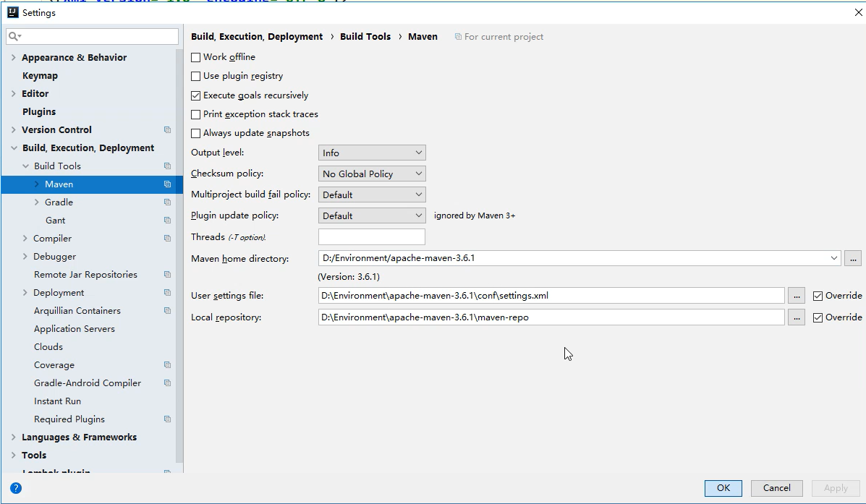Click the Local repository path field
Screen dimensions: 866x504
tap(551, 317)
